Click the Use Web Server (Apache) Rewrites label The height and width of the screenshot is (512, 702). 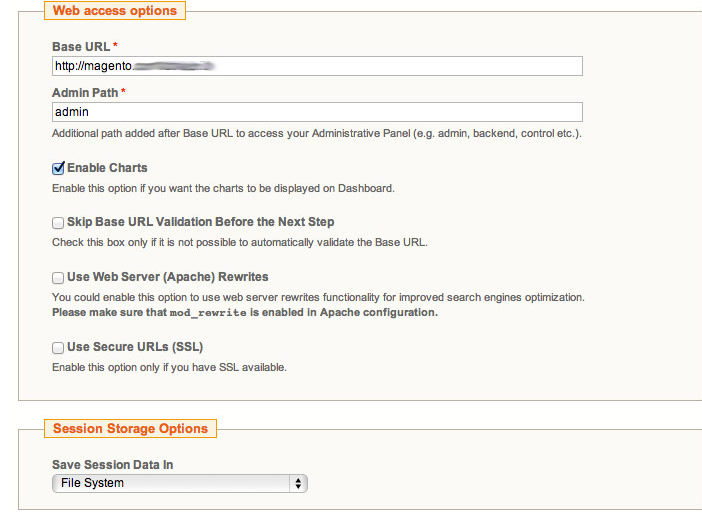[167, 277]
